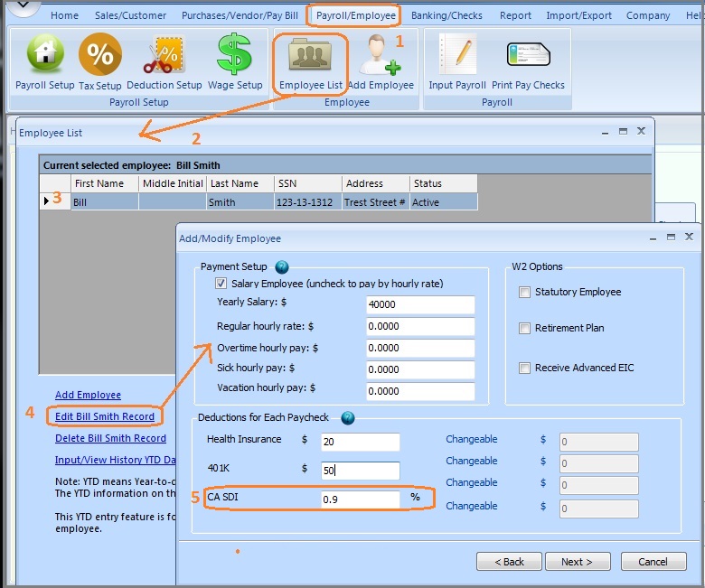705x588 pixels.
Task: Click Delete Bill Smith Record link
Action: [110, 438]
